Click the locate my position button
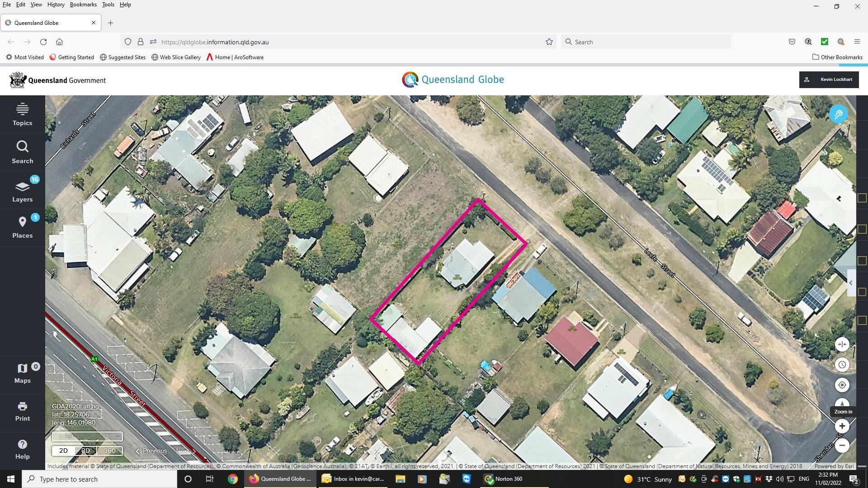The image size is (868, 488). (x=842, y=385)
